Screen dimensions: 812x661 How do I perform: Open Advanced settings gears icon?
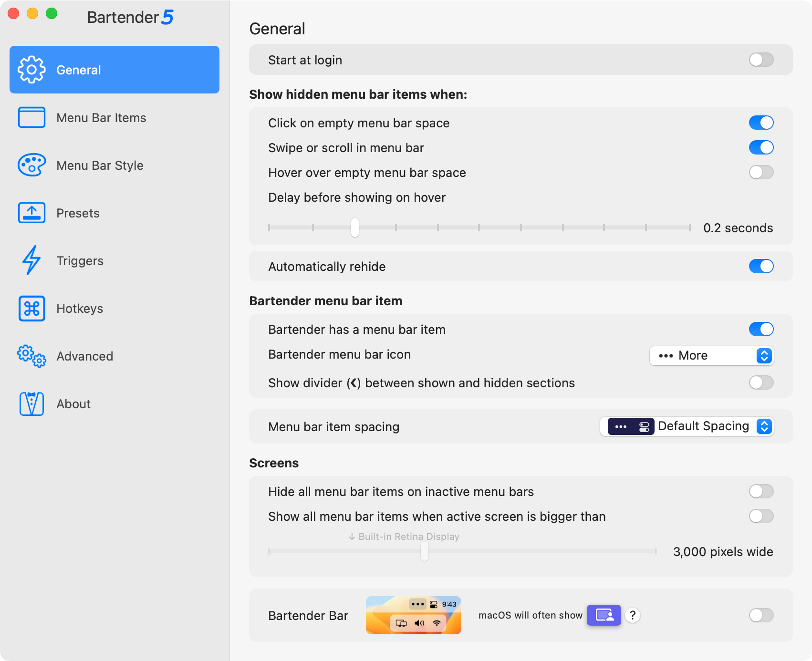(x=31, y=356)
